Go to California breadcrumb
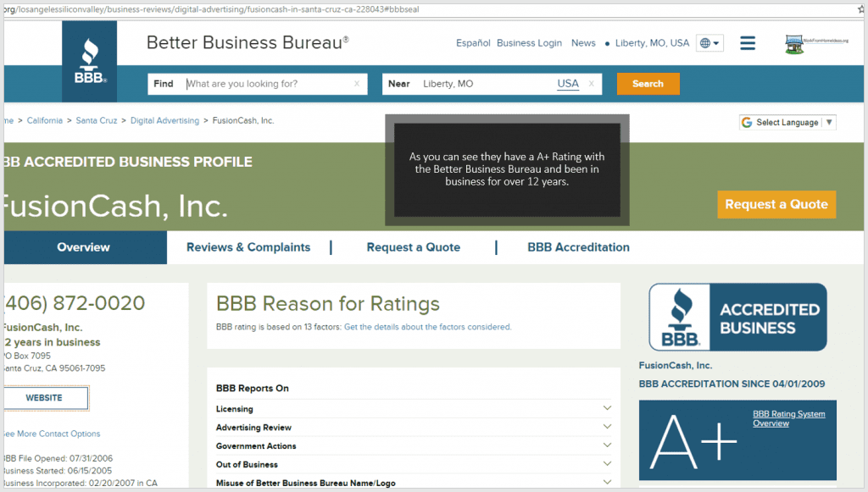 [x=45, y=120]
